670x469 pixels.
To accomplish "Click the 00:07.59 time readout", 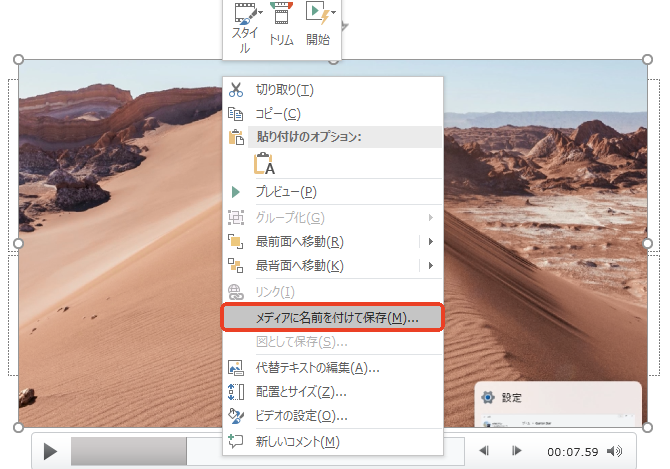I will [573, 452].
